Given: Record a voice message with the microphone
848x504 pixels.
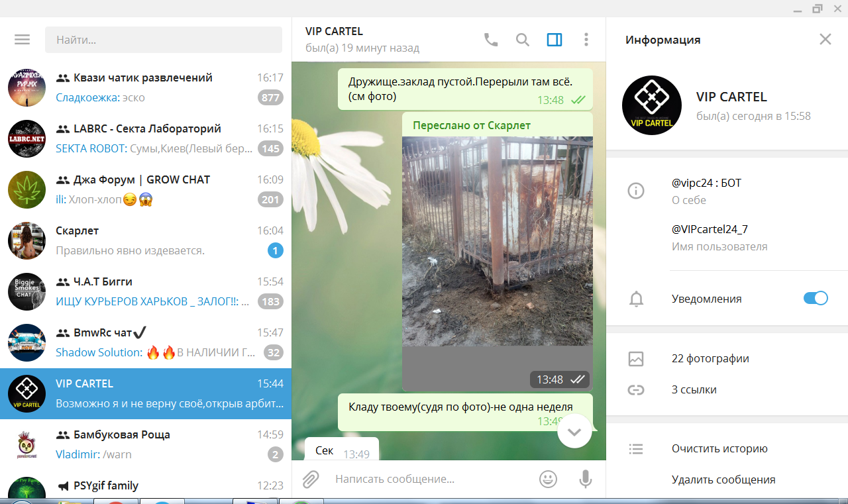Looking at the screenshot, I should coord(586,479).
